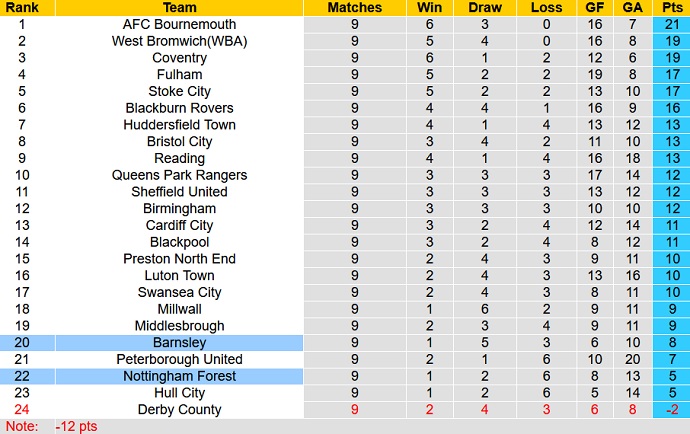
Task: Click Derby County's -2 points cell
Action: point(669,409)
